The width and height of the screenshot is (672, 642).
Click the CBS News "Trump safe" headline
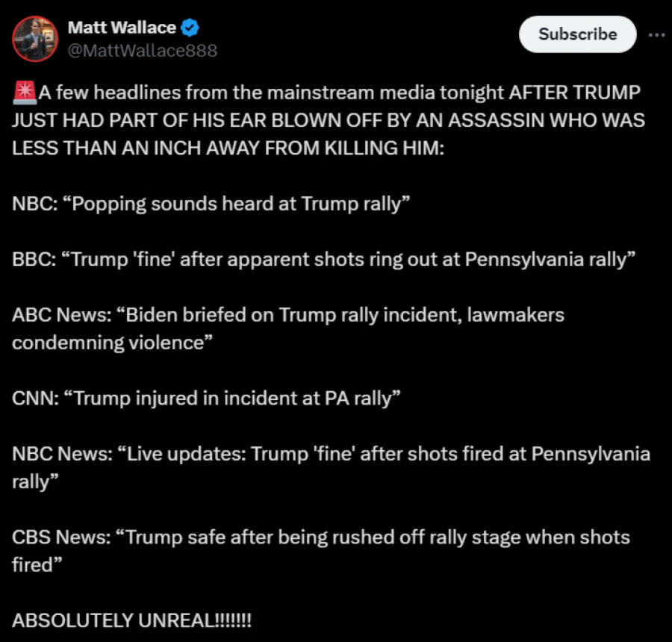tap(321, 537)
